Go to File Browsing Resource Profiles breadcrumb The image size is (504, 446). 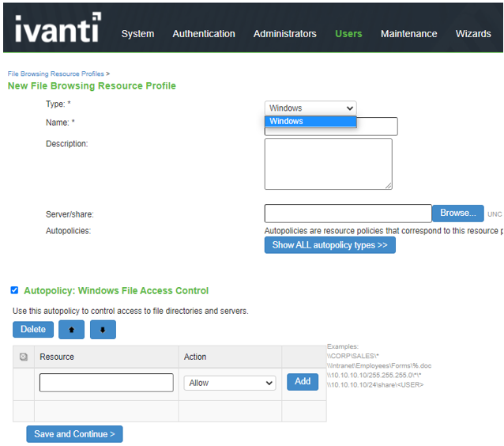[x=55, y=74]
